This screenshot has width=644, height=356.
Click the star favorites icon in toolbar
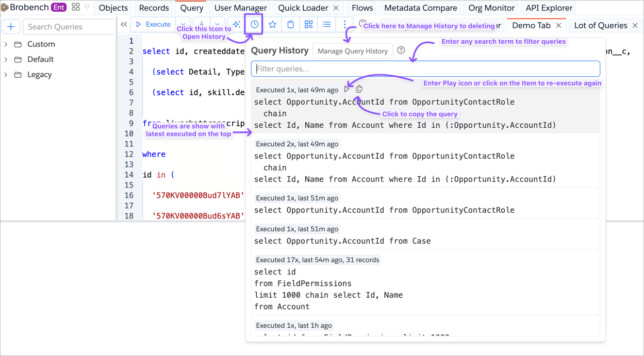click(x=273, y=24)
